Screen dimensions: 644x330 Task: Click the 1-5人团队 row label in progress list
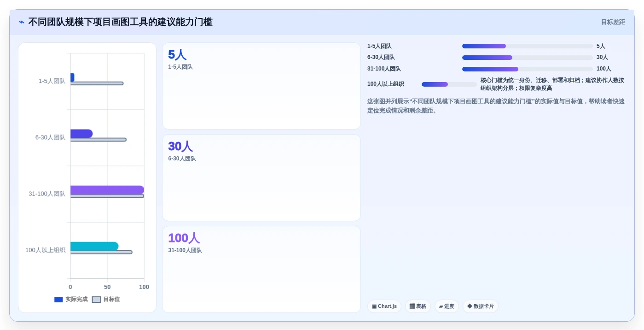pyautogui.click(x=379, y=46)
